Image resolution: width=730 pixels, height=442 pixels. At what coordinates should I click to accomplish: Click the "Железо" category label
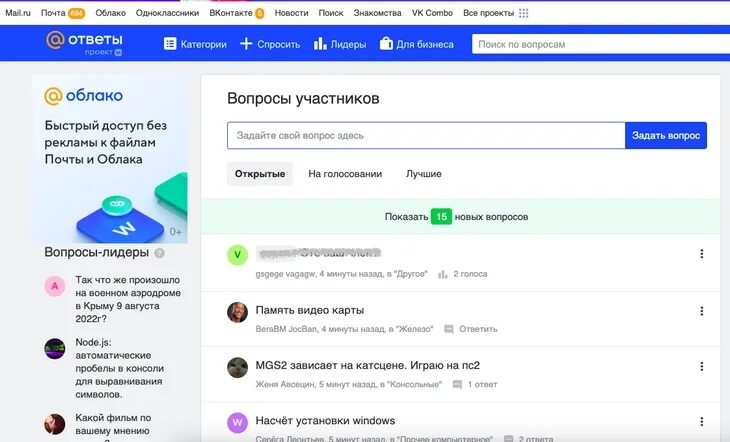pyautogui.click(x=415, y=329)
